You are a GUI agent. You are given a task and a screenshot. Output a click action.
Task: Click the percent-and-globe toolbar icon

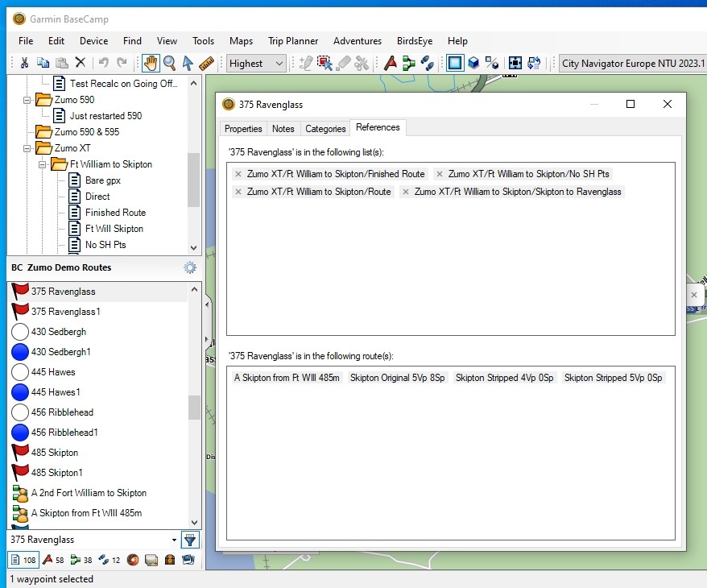492,63
